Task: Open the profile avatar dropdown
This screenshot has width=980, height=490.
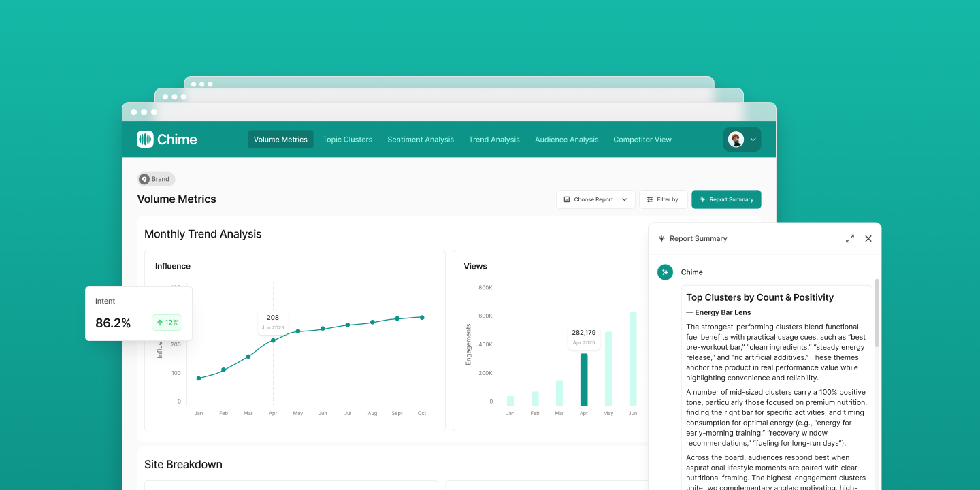Action: (742, 139)
